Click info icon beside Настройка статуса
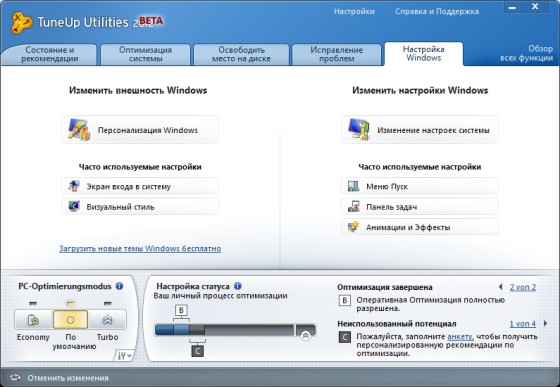This screenshot has width=560, height=387. pos(238,286)
